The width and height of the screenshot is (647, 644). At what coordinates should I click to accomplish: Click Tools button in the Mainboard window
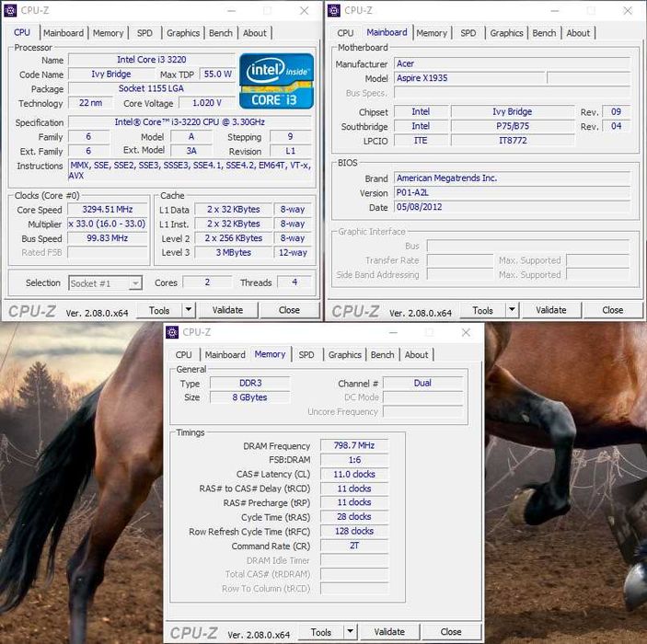tap(483, 310)
